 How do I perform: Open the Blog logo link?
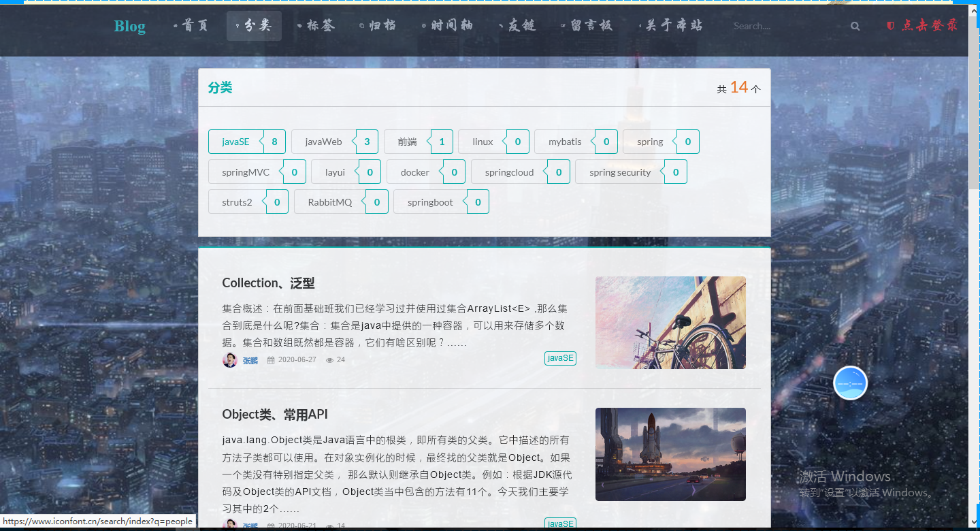129,26
